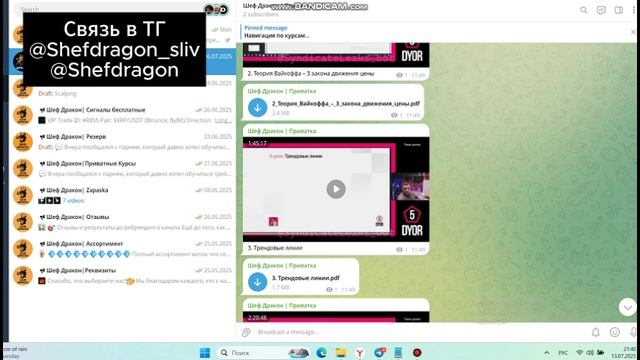Open the discussion comments icon in header
Viewport: 640px width, 360px height.
click(x=601, y=10)
